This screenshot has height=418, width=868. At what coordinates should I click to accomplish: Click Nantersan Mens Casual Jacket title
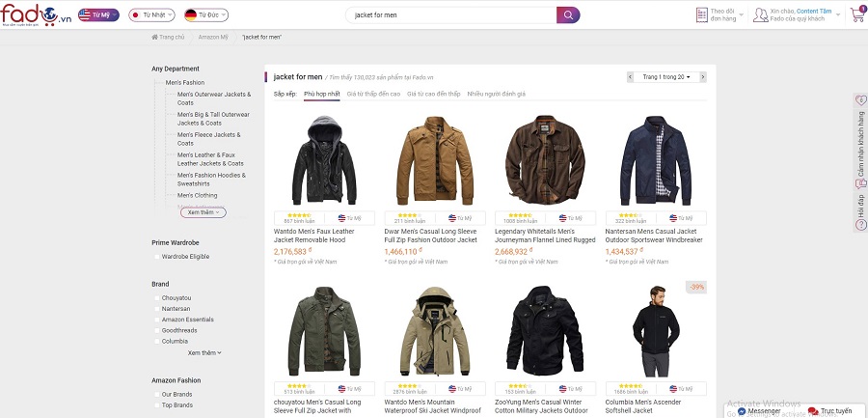click(654, 236)
